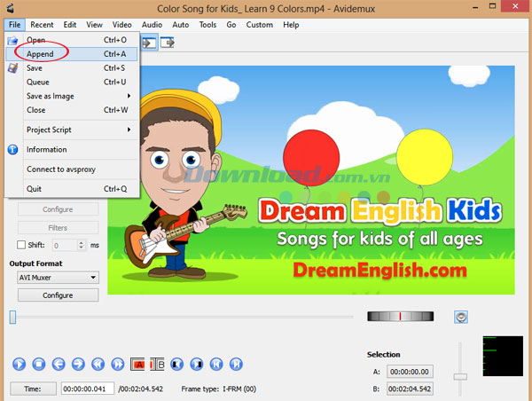Jump to previous keyframe rewind icon
This screenshot has height=401, width=532.
click(98, 363)
